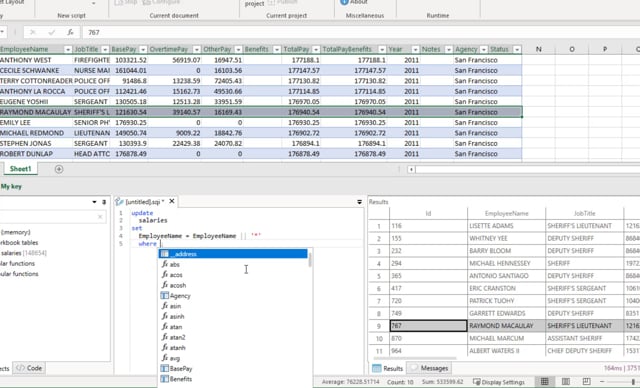Switch to the Code panel tab
The height and width of the screenshot is (388, 640).
[29, 368]
